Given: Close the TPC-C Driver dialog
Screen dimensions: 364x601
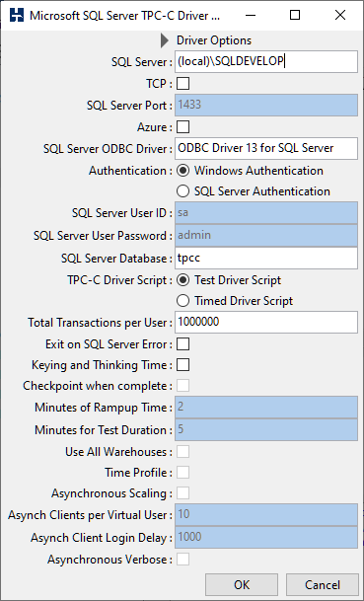Looking at the screenshot, I should tap(340, 16).
